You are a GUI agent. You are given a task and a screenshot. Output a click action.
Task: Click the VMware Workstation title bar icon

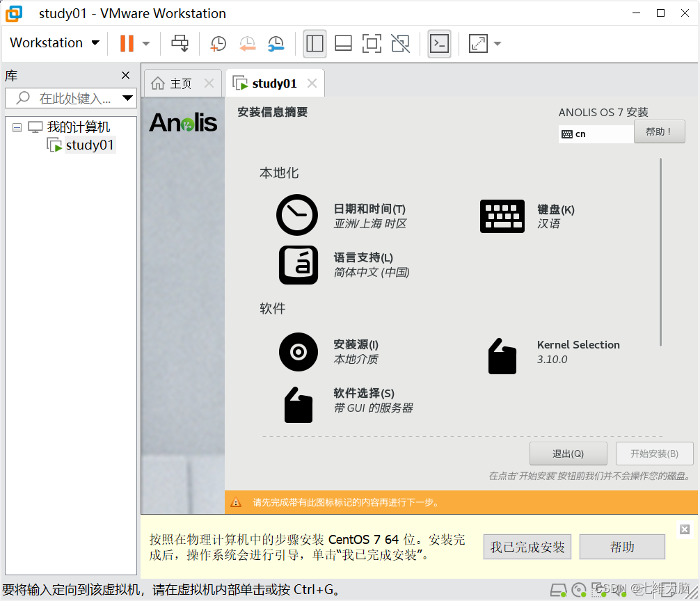pos(14,13)
